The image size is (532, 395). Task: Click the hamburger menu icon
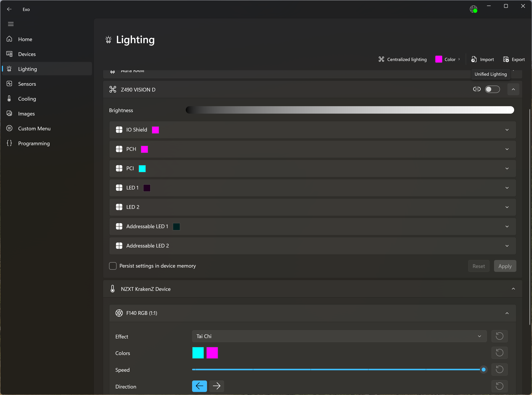pyautogui.click(x=11, y=24)
